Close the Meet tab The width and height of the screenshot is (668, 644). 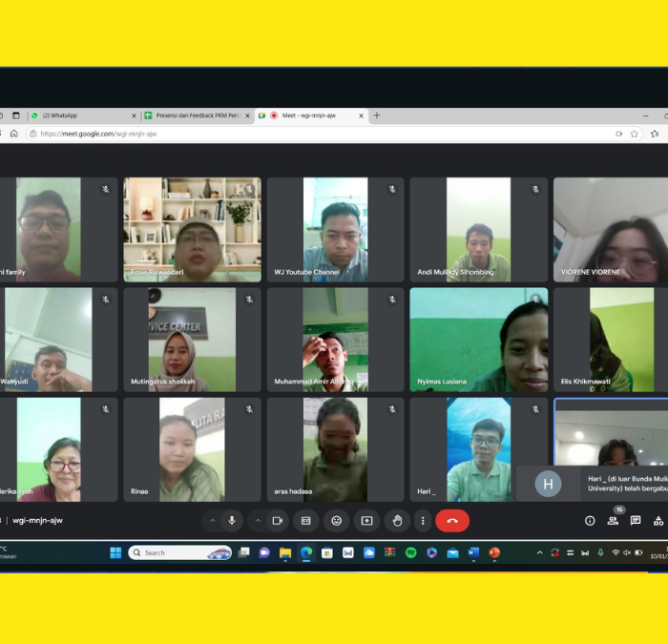(x=361, y=115)
